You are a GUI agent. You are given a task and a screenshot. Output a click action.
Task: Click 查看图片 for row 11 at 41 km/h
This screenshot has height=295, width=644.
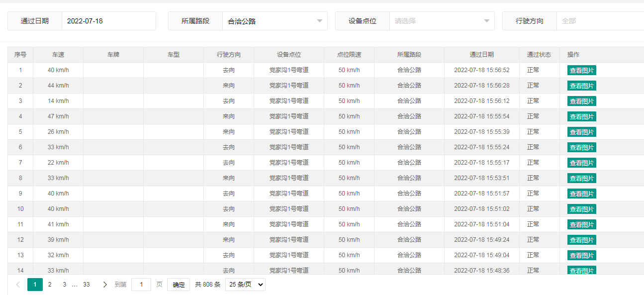(x=581, y=224)
